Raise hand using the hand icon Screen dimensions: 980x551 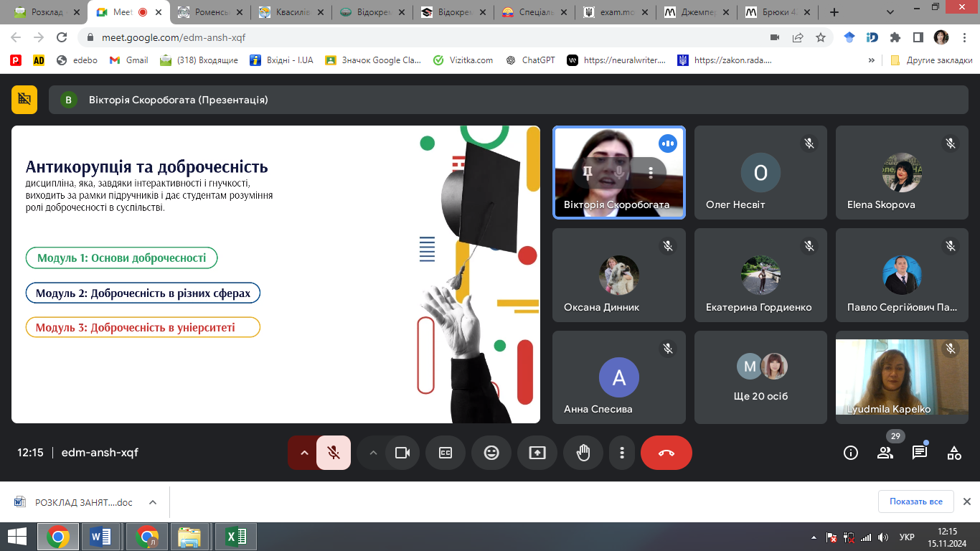[x=583, y=453]
